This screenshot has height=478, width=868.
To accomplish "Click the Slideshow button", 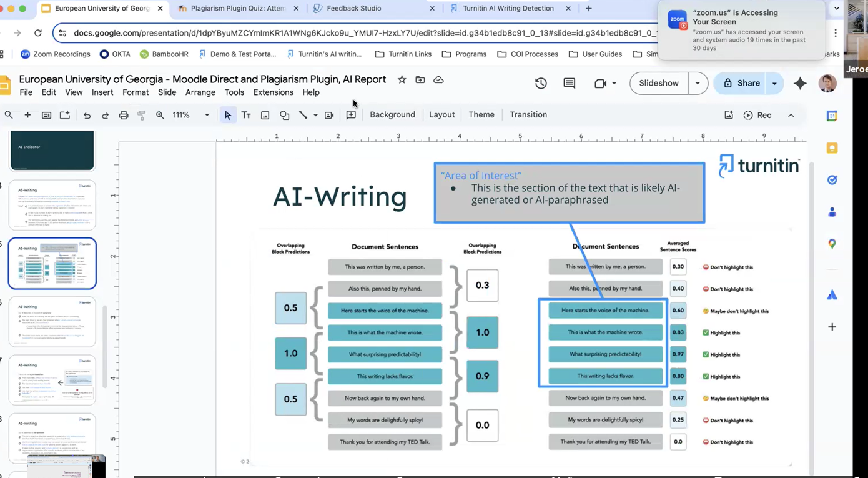I will (x=659, y=83).
